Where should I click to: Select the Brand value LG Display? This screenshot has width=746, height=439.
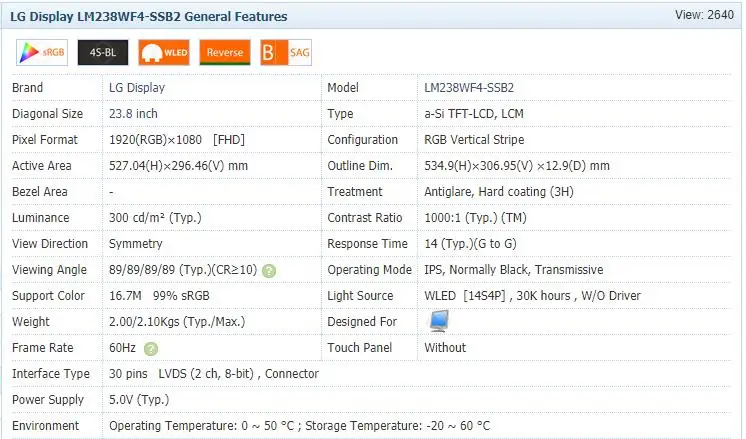point(137,88)
